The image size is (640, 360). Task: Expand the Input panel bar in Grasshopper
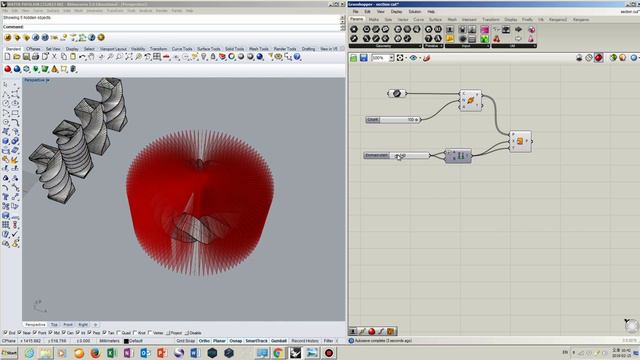[467, 46]
